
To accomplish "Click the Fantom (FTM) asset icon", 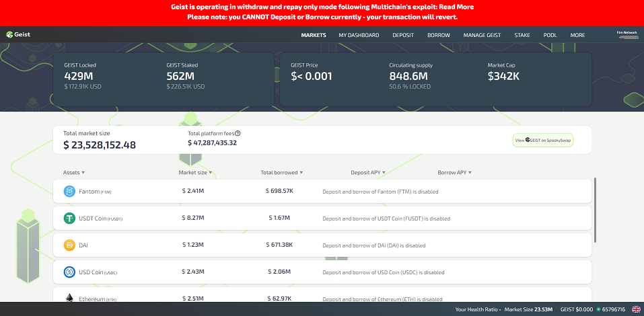I will click(69, 192).
